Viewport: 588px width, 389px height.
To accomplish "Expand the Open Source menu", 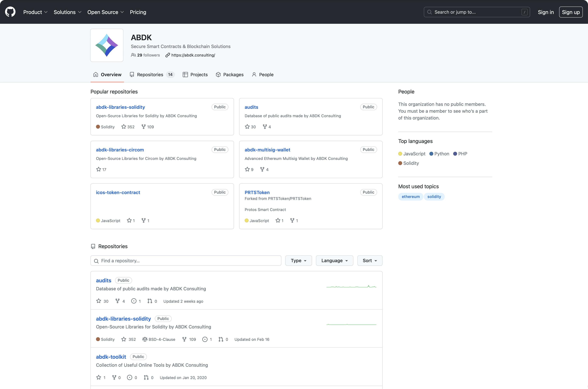I will (105, 12).
